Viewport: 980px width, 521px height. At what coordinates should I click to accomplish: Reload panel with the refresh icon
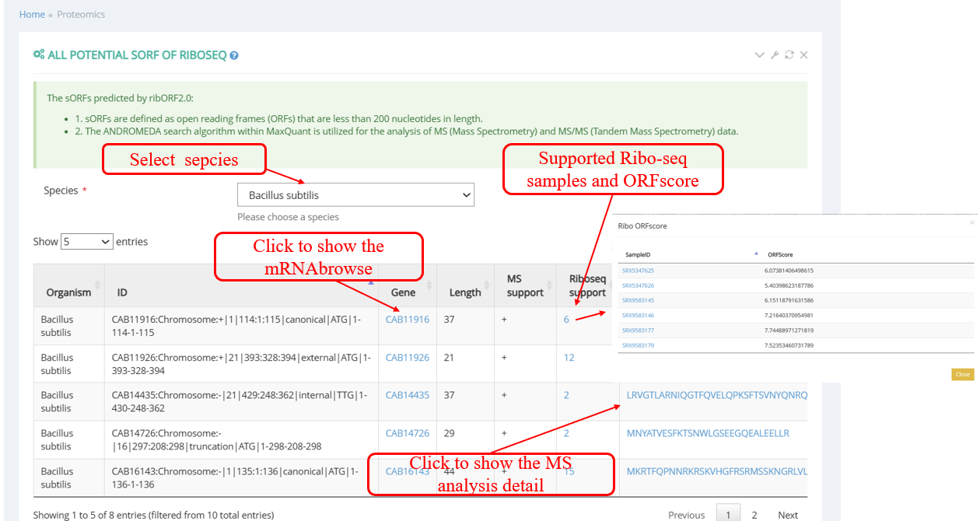[789, 55]
